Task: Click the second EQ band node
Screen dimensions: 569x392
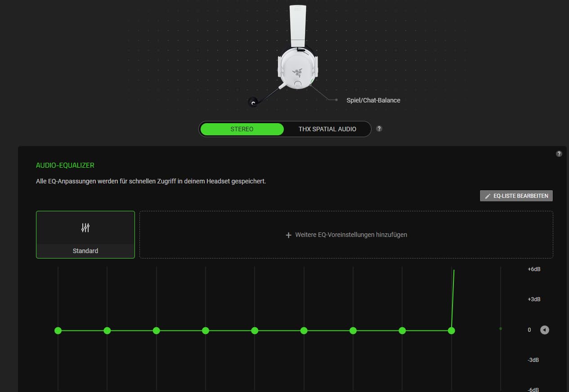Action: point(107,330)
